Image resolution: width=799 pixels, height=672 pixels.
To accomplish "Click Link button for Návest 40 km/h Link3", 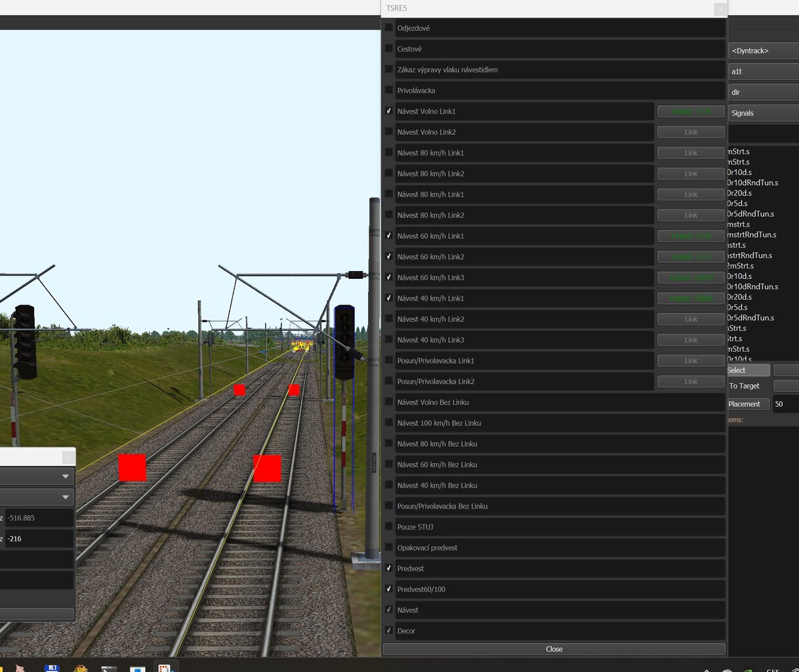I will pyautogui.click(x=691, y=340).
